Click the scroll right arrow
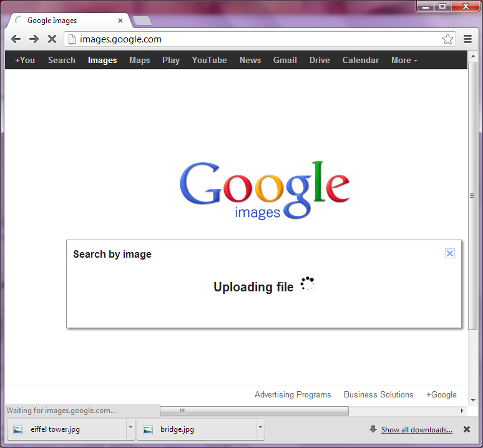The image size is (483, 448). (462, 411)
